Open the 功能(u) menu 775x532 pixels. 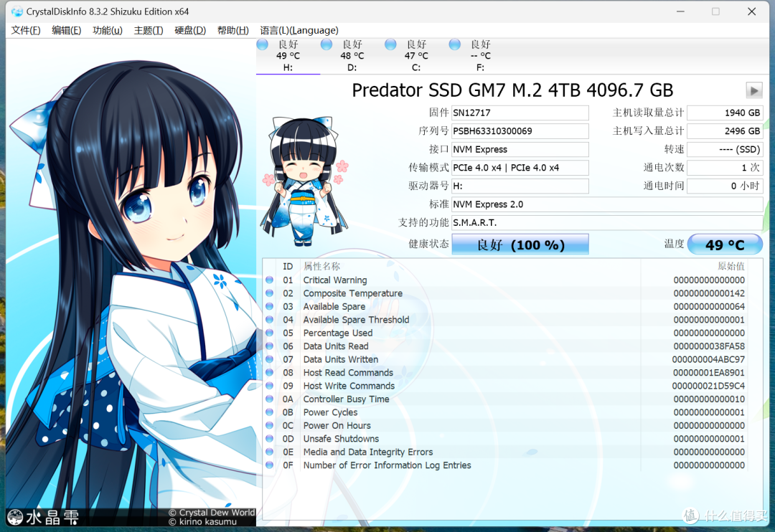pyautogui.click(x=107, y=30)
